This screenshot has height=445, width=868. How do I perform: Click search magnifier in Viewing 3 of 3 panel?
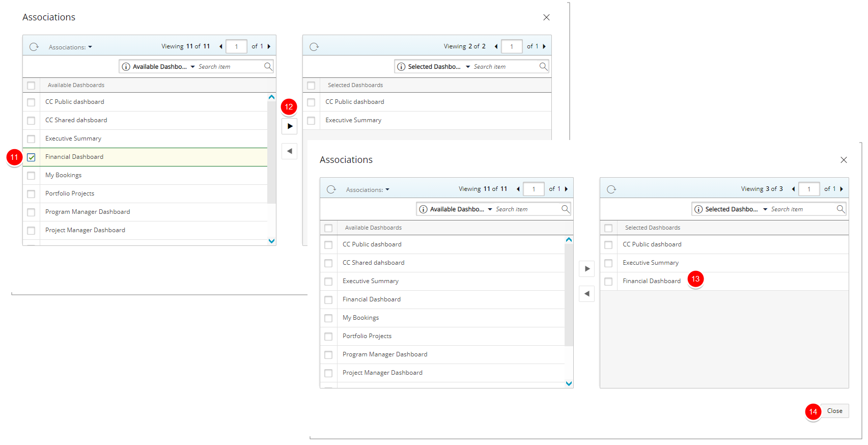[x=841, y=209]
